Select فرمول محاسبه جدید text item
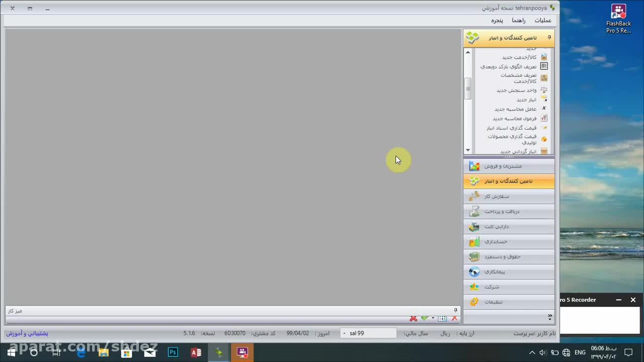Image resolution: width=644 pixels, height=362 pixels. (x=515, y=119)
